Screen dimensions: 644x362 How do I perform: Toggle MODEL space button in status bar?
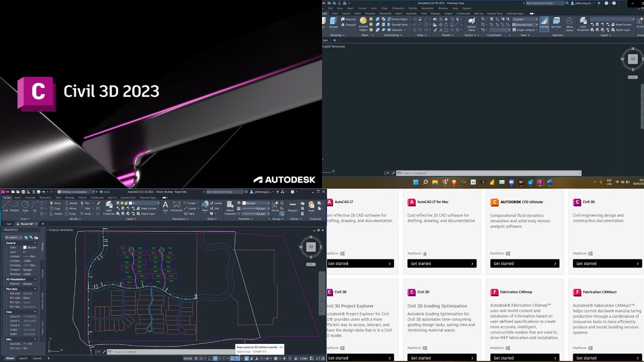(x=188, y=358)
